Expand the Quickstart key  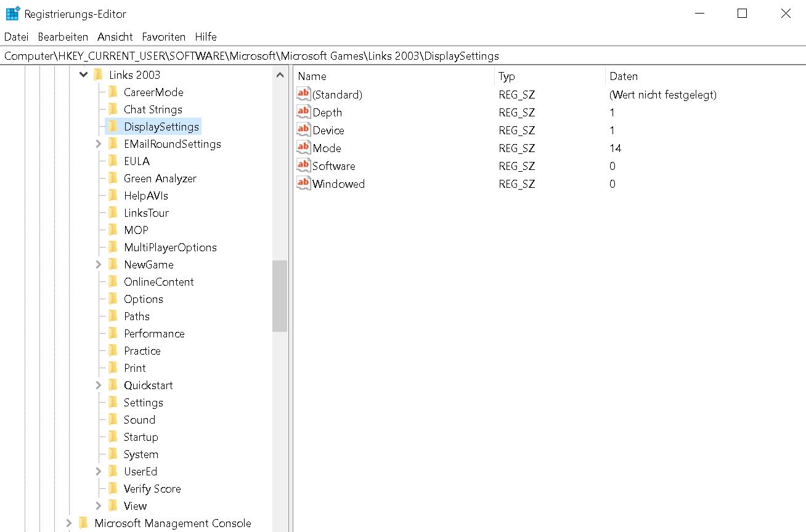99,385
